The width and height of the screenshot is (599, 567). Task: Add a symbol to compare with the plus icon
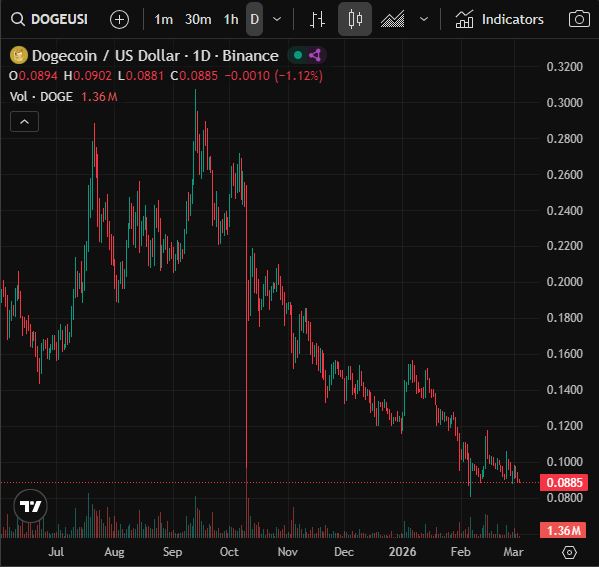click(119, 19)
